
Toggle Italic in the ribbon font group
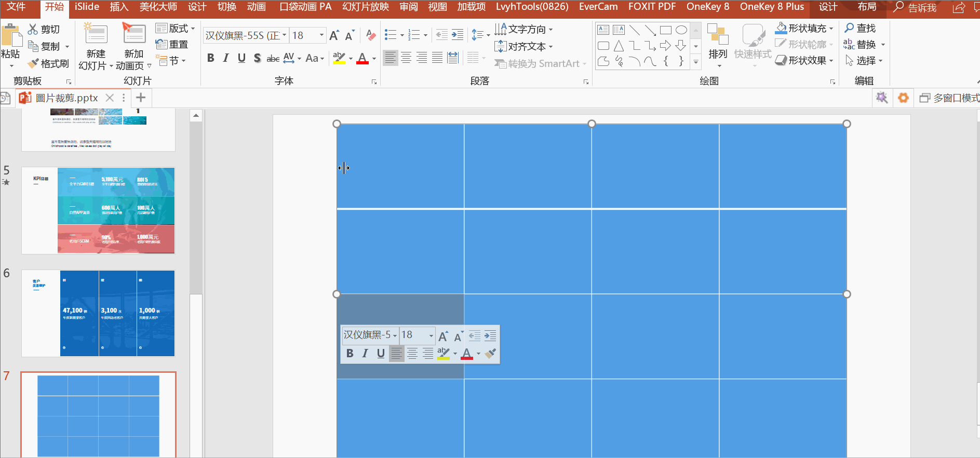(226, 58)
